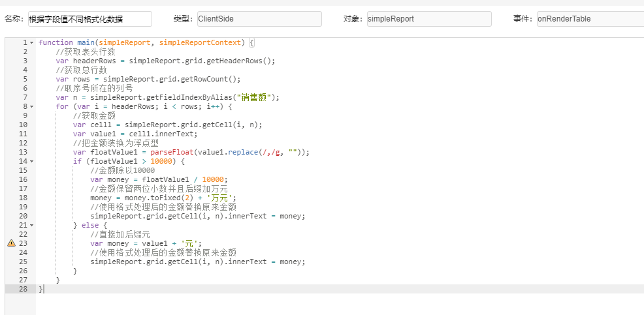Collapse the main function fold arrow
The height and width of the screenshot is (315, 644).
pyautogui.click(x=31, y=42)
